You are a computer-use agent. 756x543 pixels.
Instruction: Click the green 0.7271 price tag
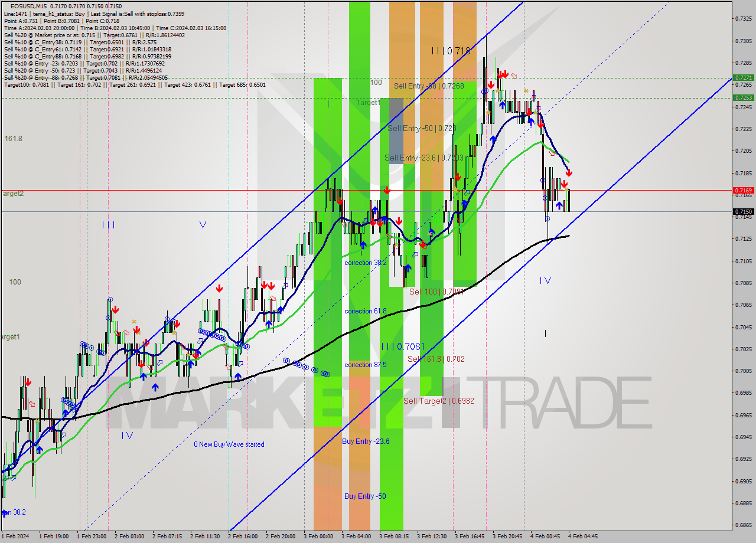[743, 77]
